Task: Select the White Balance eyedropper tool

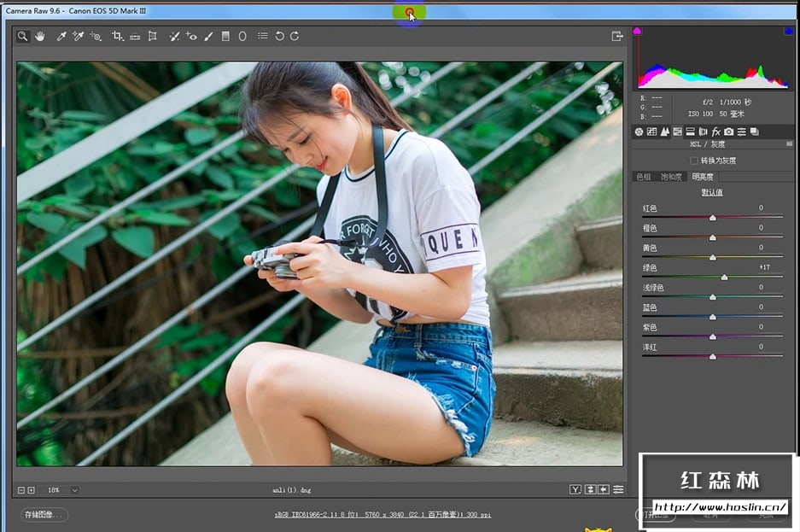Action: 61,36
